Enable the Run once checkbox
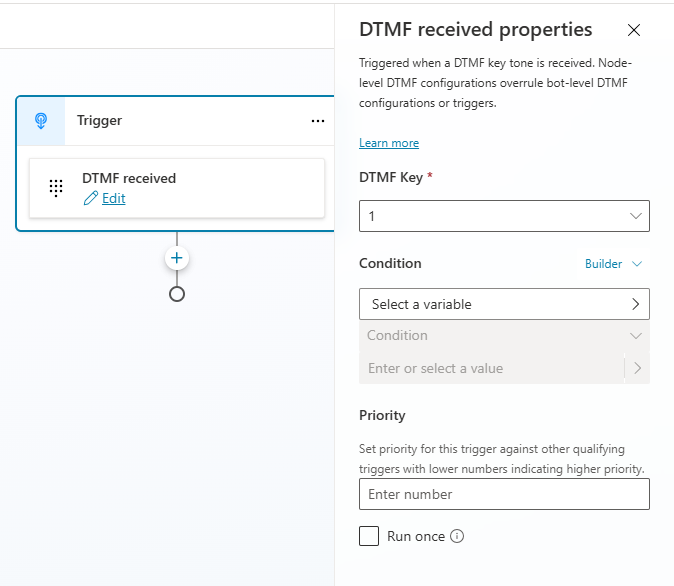The height and width of the screenshot is (586, 674). click(x=369, y=536)
